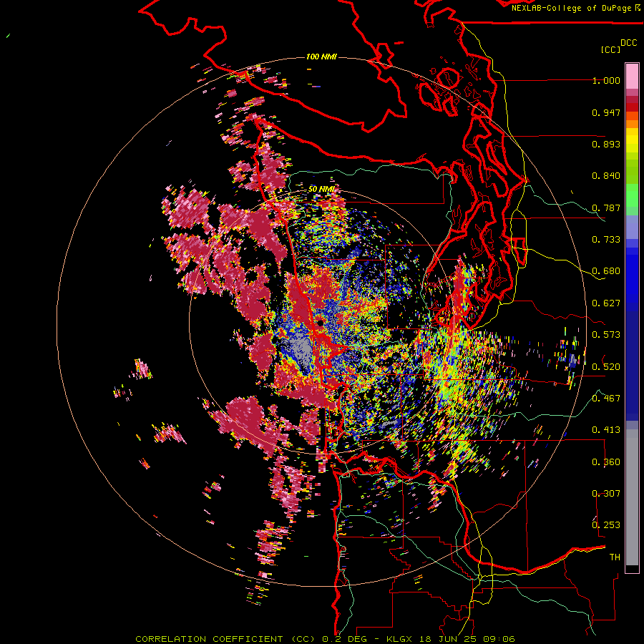Click the 0.947 scale value
This screenshot has height=644, width=644.
tap(606, 112)
